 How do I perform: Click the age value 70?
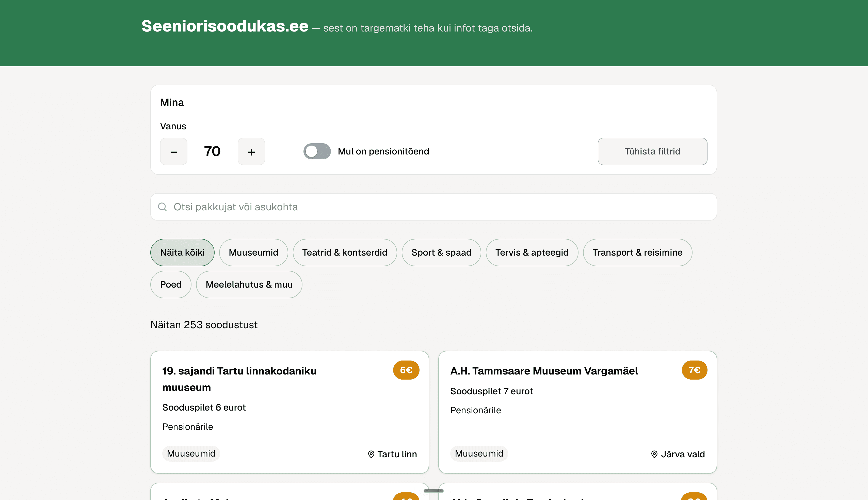212,151
